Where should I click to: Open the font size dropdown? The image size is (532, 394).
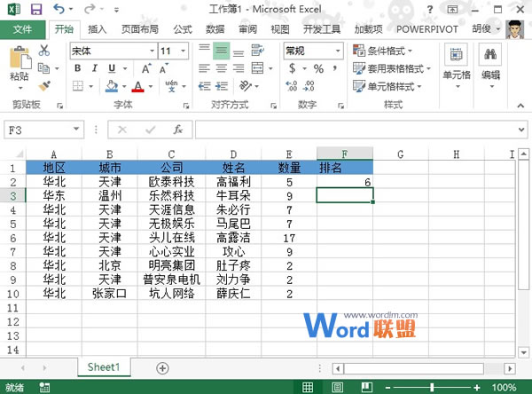coord(184,51)
